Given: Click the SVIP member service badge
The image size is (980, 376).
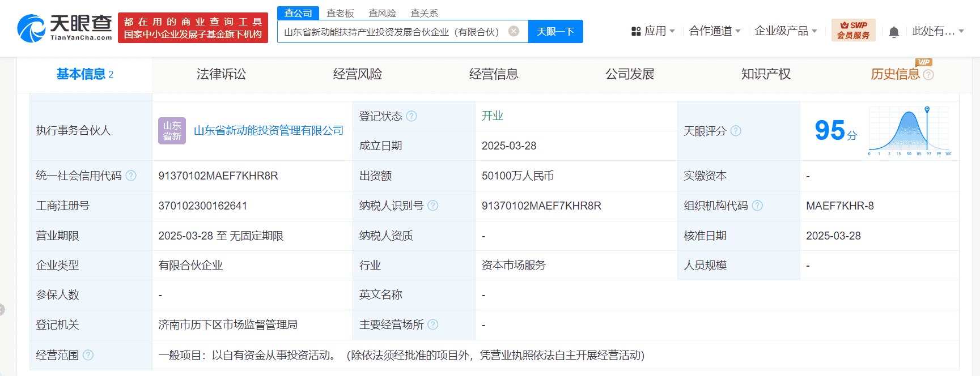Looking at the screenshot, I should point(853,31).
